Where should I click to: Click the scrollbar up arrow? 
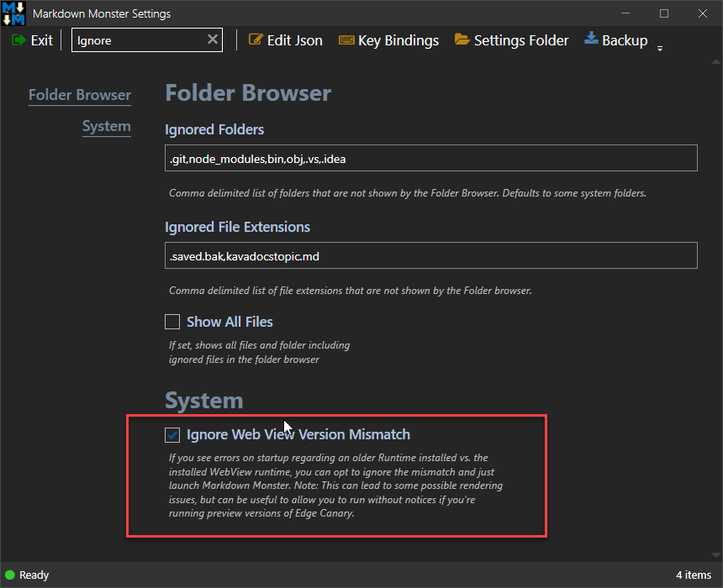point(715,61)
